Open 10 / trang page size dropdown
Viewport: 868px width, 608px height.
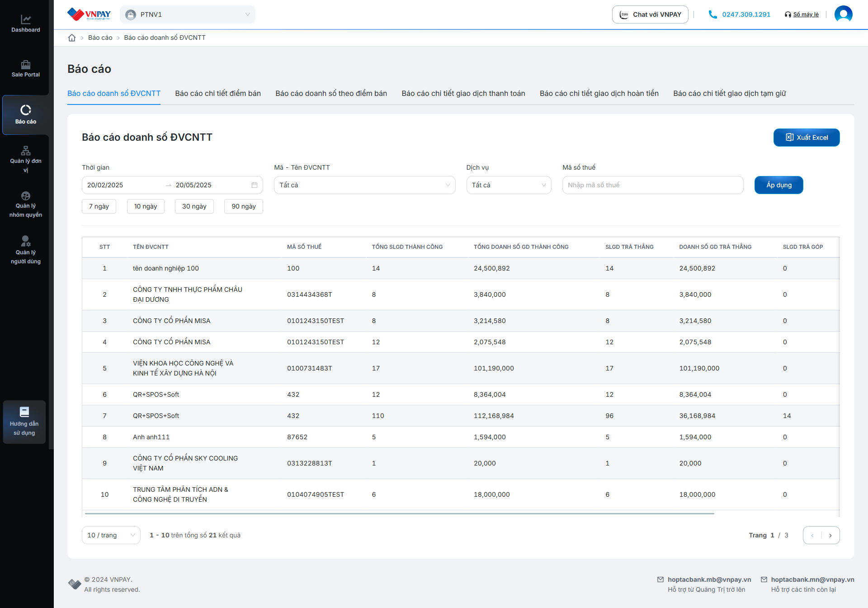point(111,535)
